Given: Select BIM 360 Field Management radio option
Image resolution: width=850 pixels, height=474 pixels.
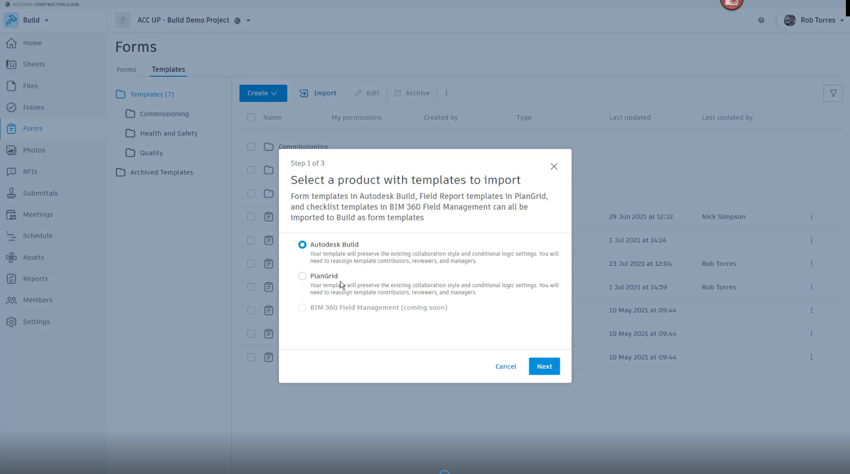Looking at the screenshot, I should tap(302, 308).
